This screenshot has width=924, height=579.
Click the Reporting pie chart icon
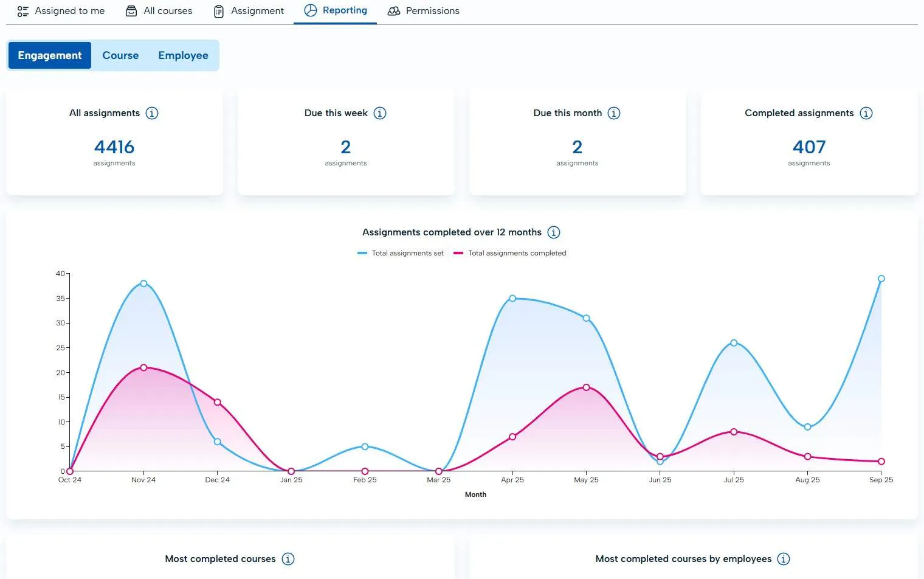point(311,10)
